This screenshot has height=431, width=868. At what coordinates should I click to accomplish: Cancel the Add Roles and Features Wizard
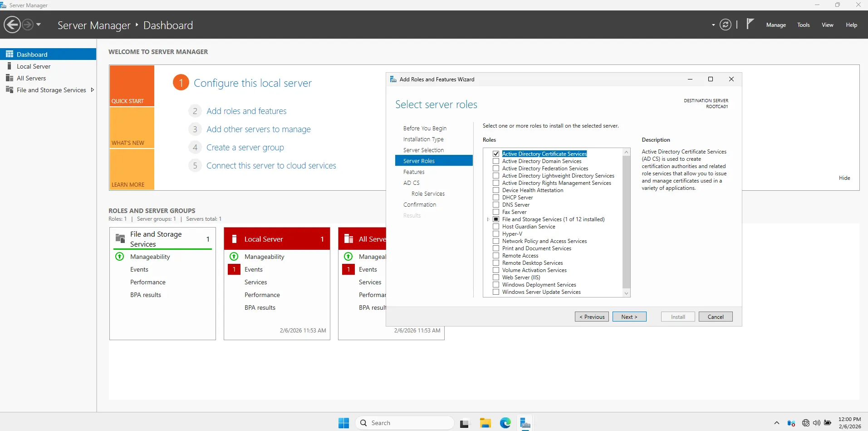tap(716, 317)
